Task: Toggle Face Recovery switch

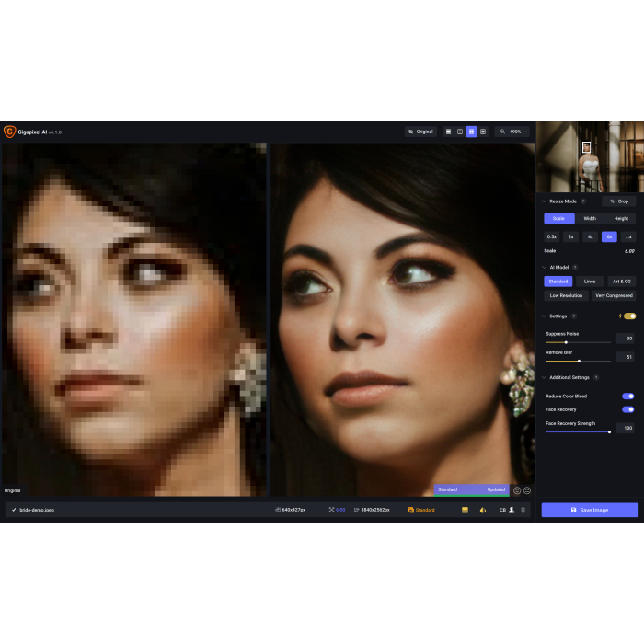Action: [628, 409]
